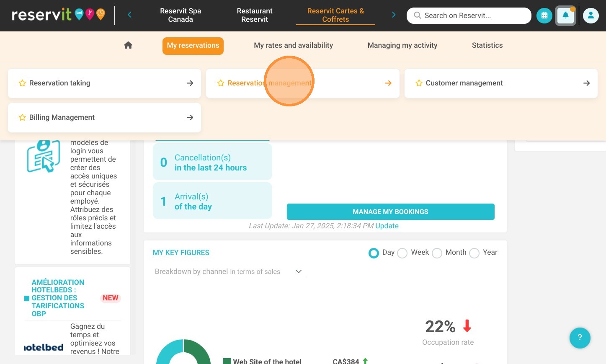This screenshot has height=364, width=606.
Task: Star the Billing Management favorite icon
Action: tap(22, 118)
